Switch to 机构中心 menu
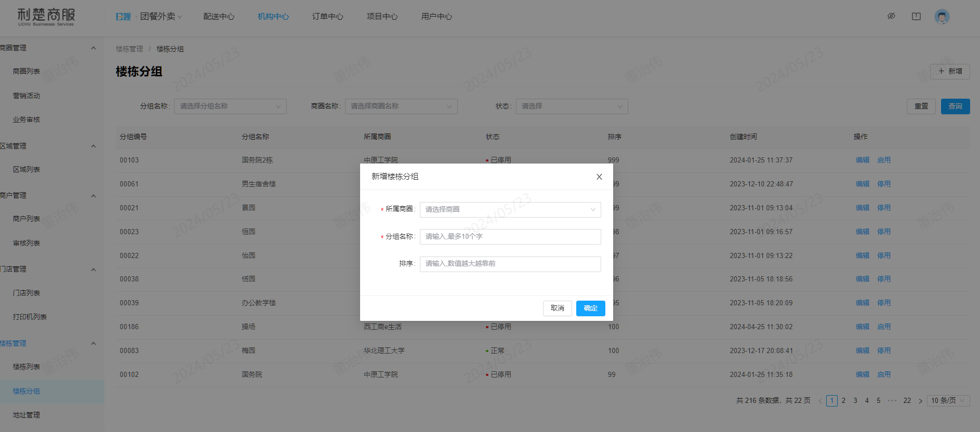This screenshot has height=432, width=980. point(273,17)
